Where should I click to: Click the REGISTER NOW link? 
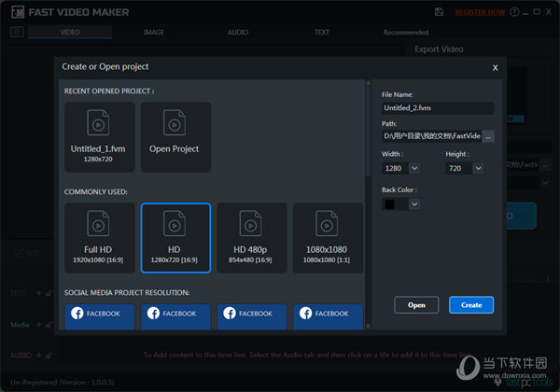[x=480, y=12]
